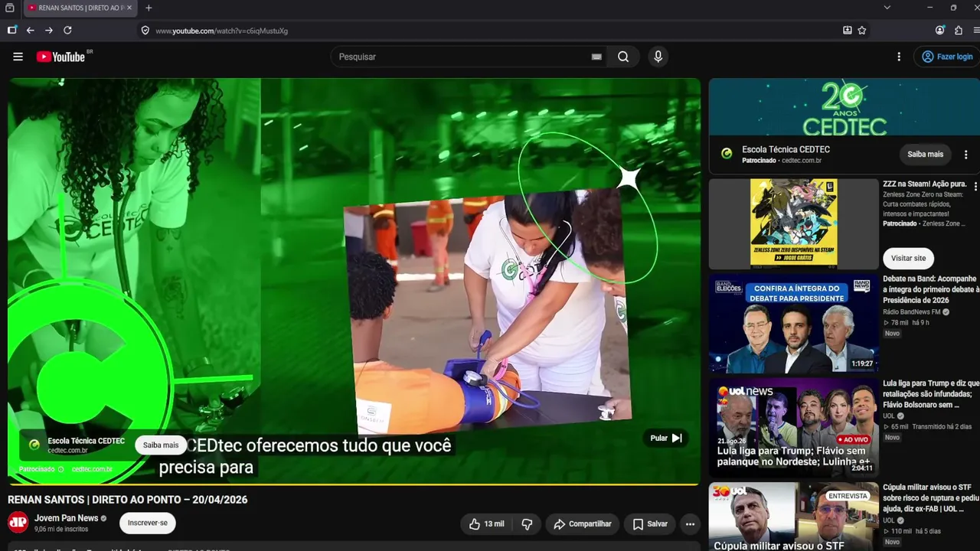Click Saiba mais in CEDTEC sidebar ad
980x551 pixels.
tap(926, 154)
